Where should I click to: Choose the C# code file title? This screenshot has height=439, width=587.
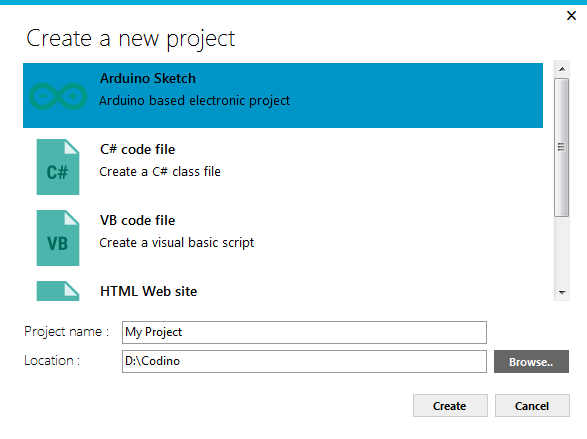pyautogui.click(x=137, y=149)
